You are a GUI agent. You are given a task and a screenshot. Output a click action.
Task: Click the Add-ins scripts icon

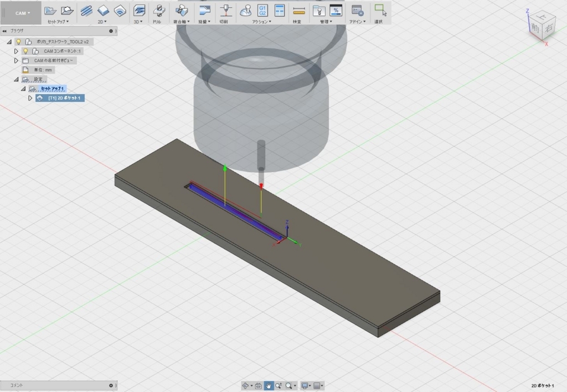coord(358,11)
